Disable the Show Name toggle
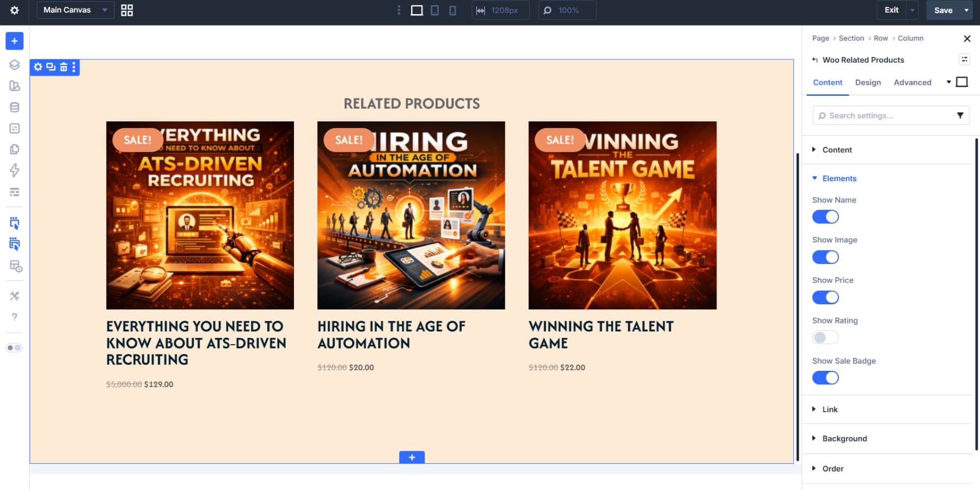The height and width of the screenshot is (490, 980). click(825, 217)
